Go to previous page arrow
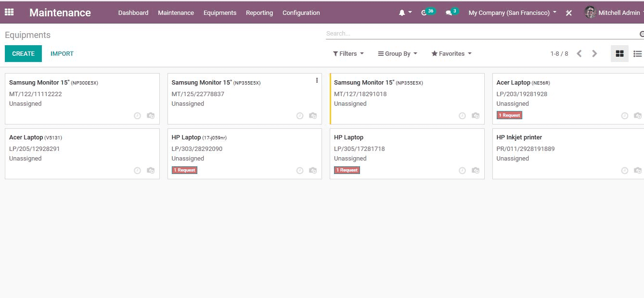This screenshot has height=298, width=644. pyautogui.click(x=579, y=54)
